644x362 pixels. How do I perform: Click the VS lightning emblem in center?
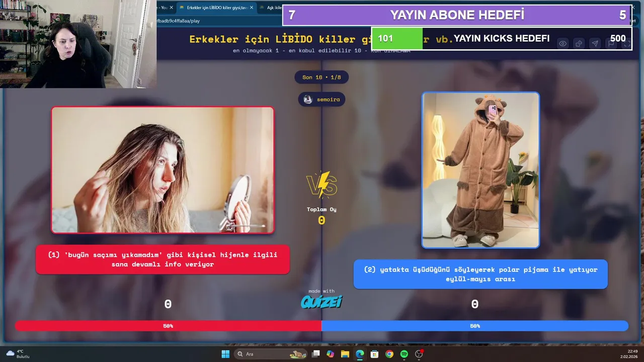pyautogui.click(x=321, y=185)
